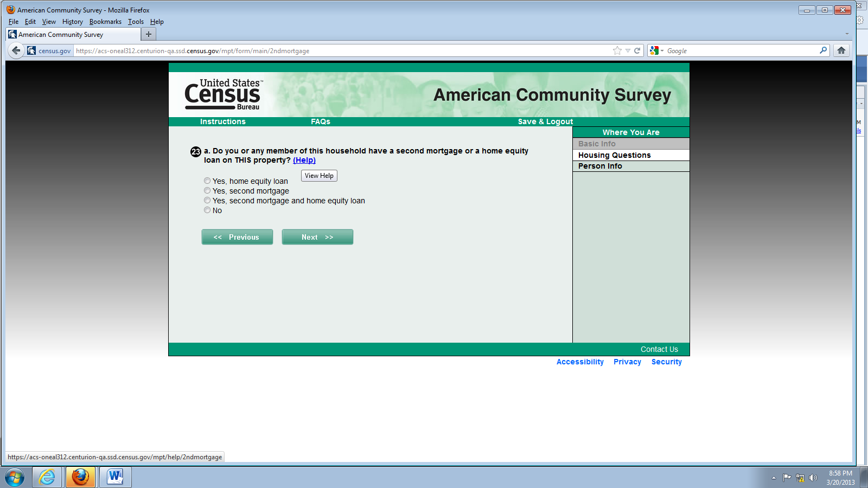Open a new tab with the plus button

(149, 34)
